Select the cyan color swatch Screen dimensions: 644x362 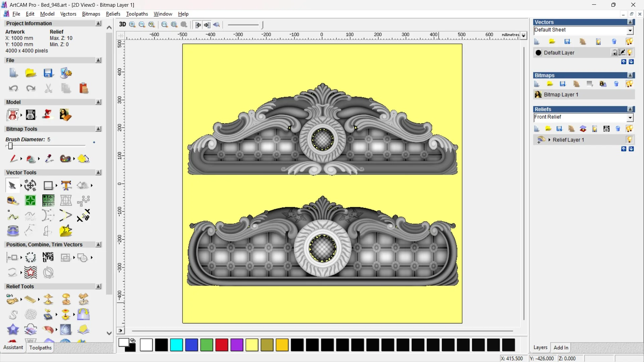coord(176,345)
